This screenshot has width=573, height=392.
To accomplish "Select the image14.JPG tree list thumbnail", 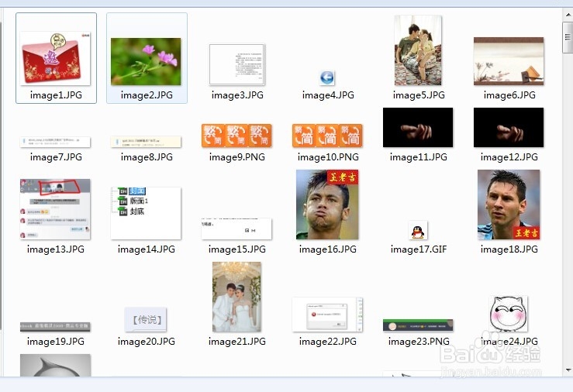I will pyautogui.click(x=146, y=213).
